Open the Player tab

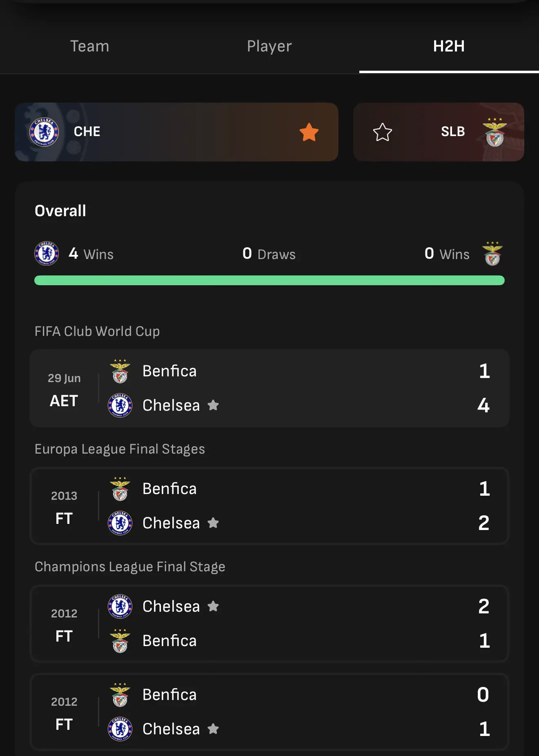coord(269,46)
